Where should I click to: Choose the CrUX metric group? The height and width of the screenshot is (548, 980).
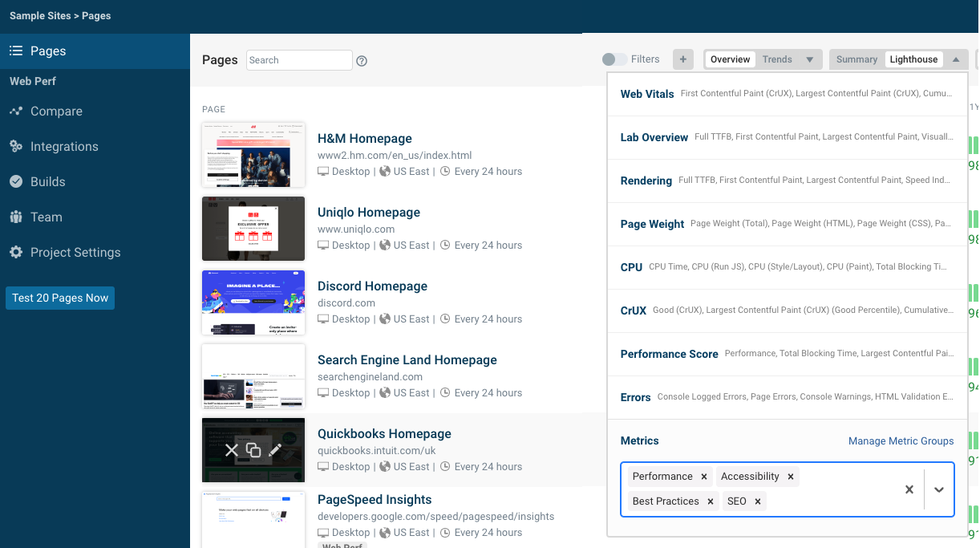[x=788, y=311]
